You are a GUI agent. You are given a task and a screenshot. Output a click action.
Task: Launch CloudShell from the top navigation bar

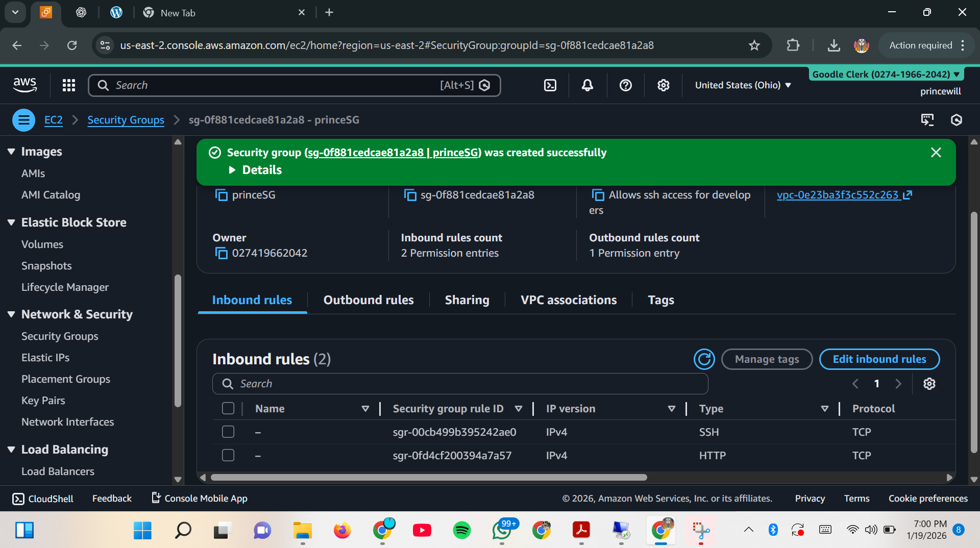[550, 85]
